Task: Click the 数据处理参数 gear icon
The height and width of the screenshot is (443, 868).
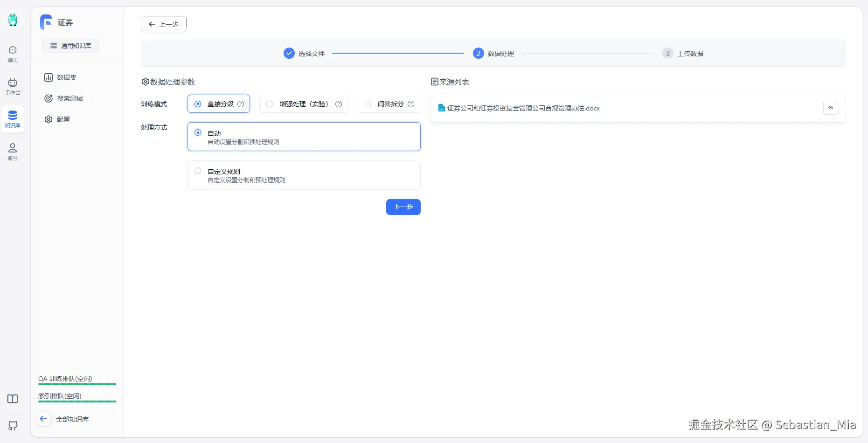Action: pyautogui.click(x=145, y=82)
